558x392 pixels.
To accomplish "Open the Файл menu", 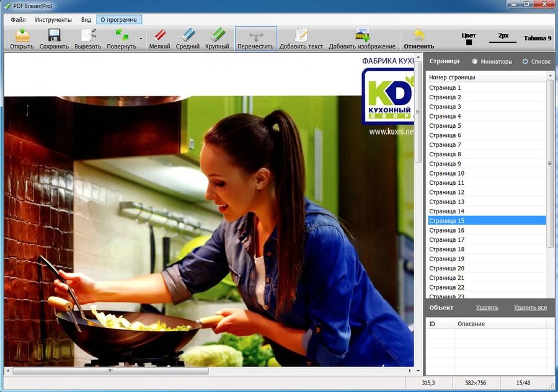I will point(18,20).
